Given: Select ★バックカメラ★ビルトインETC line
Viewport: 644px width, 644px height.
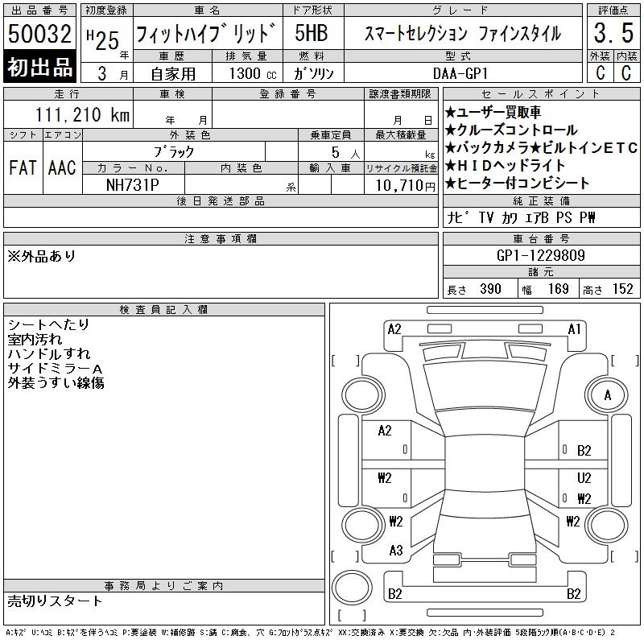Looking at the screenshot, I should (541, 147).
